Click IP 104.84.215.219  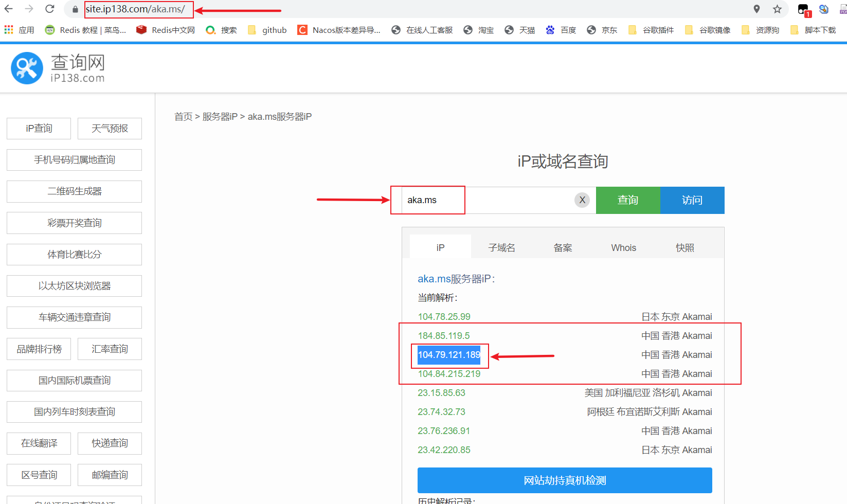pos(449,374)
